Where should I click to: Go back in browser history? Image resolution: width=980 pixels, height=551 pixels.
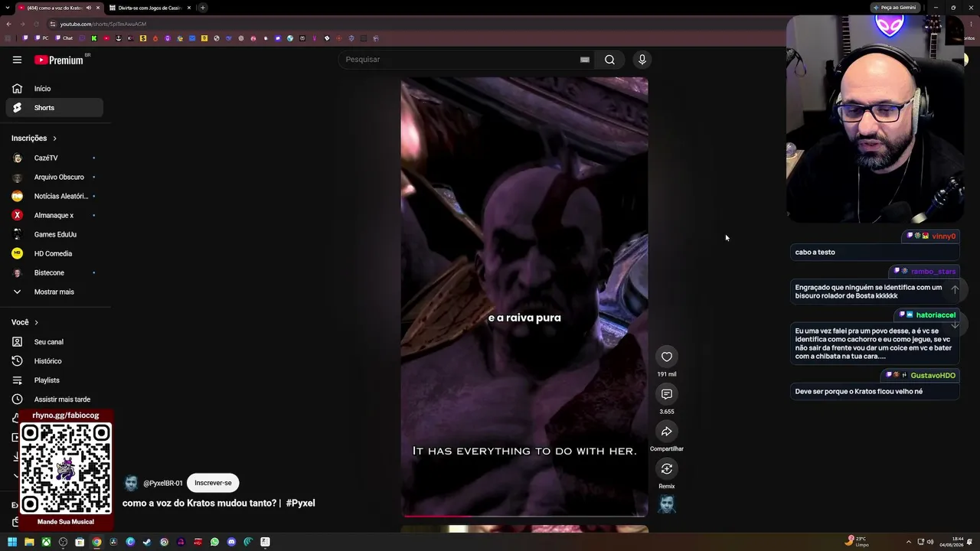click(8, 24)
